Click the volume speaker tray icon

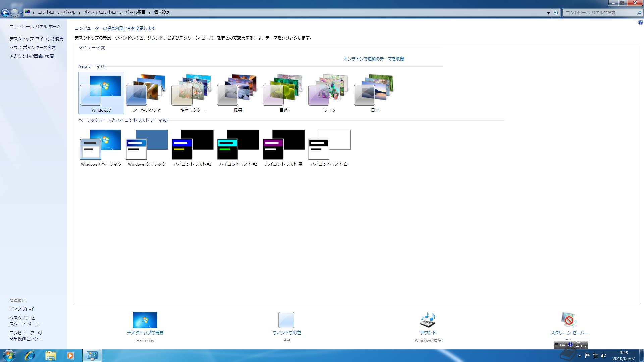[604, 356]
